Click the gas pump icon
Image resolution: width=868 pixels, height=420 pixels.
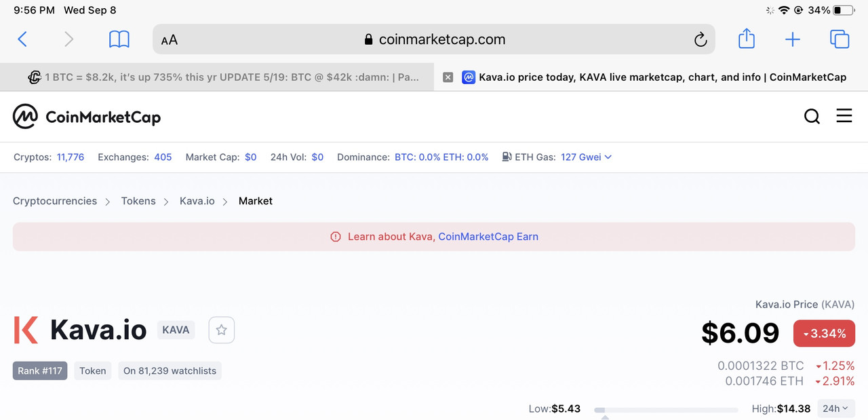coord(507,157)
